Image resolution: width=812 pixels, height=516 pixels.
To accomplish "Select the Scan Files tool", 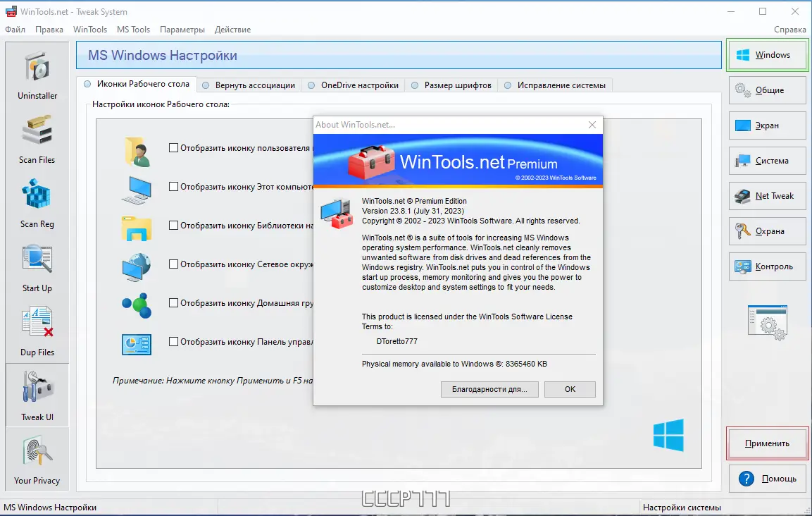I will tap(37, 138).
